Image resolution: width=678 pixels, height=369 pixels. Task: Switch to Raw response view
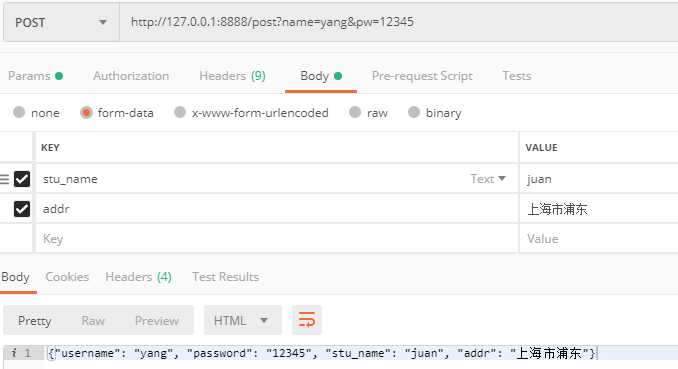93,321
